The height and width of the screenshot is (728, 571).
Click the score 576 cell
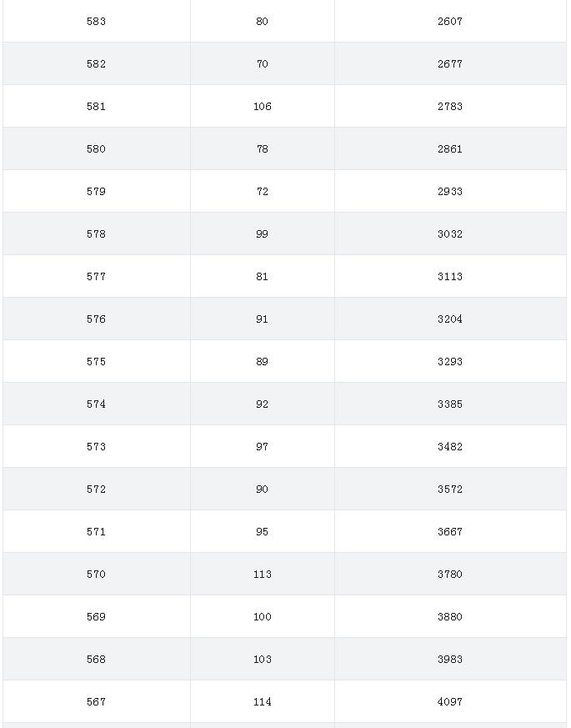(x=96, y=319)
